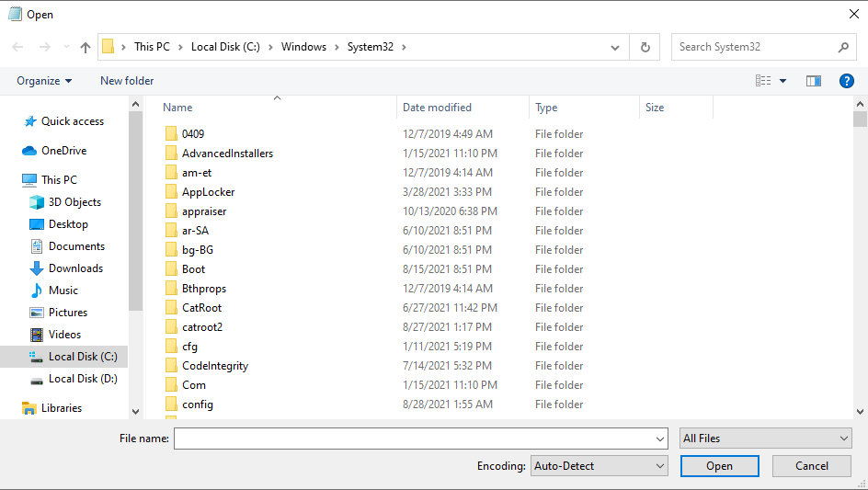Expand the Encoding Auto-Detect dropdown
The image size is (868, 490).
pos(600,466)
